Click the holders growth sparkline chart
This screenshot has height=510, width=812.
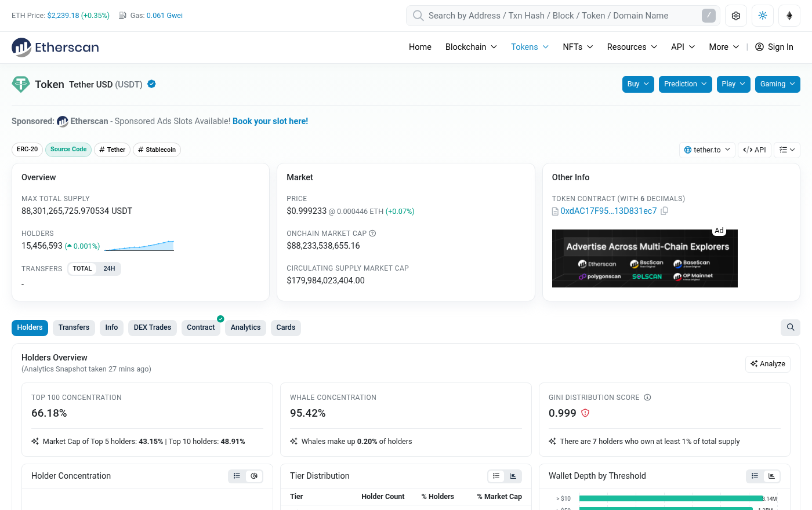139,246
